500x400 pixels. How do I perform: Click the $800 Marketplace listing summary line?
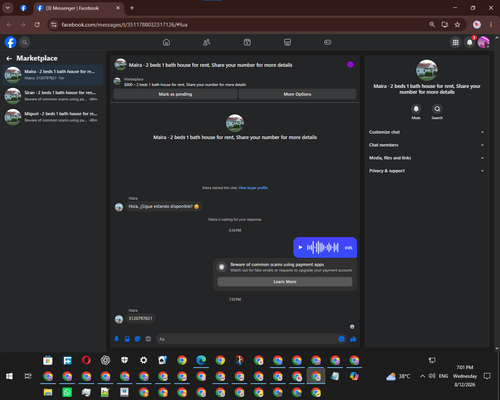(x=185, y=85)
